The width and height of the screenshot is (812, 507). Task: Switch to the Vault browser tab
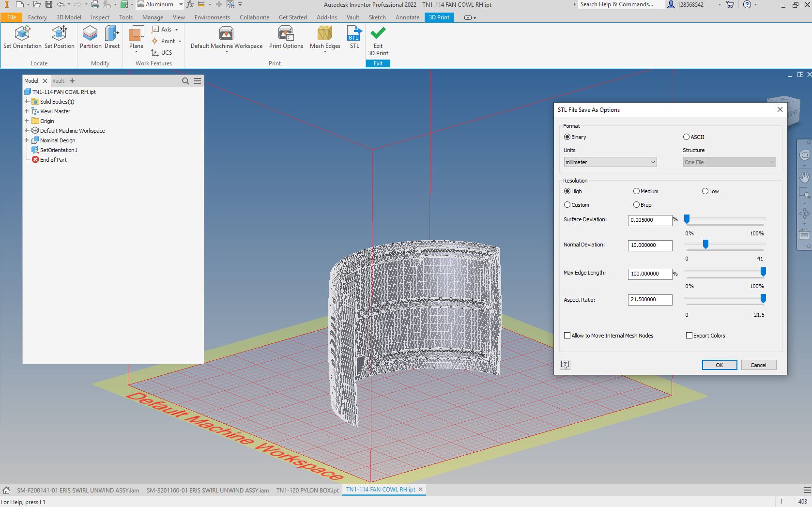point(58,81)
